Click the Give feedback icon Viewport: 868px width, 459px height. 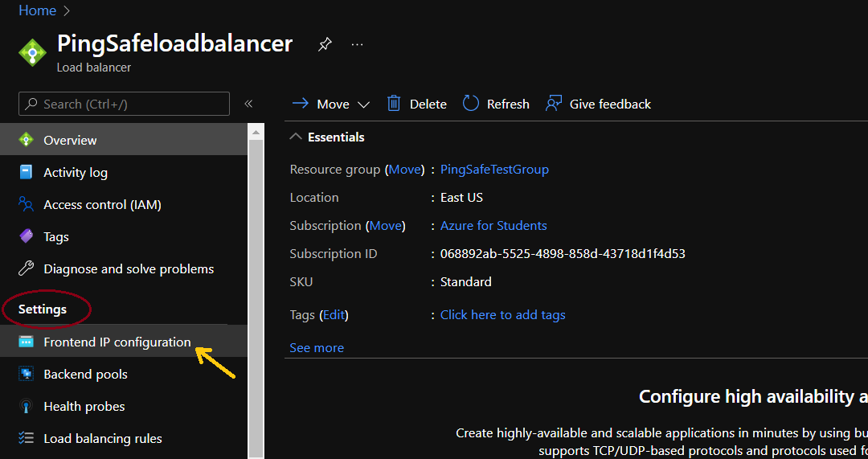[554, 104]
